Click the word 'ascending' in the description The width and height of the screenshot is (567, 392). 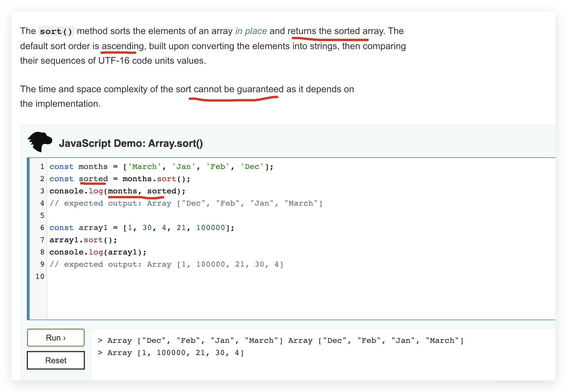click(x=123, y=46)
